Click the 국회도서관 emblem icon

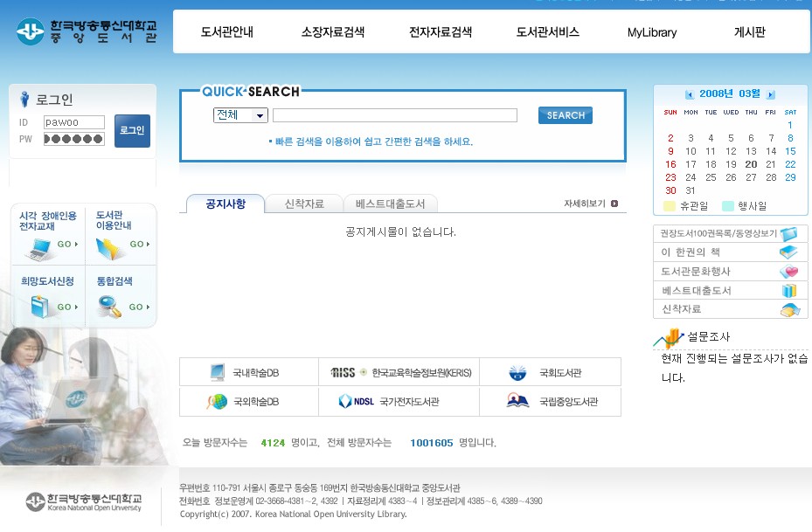(517, 373)
